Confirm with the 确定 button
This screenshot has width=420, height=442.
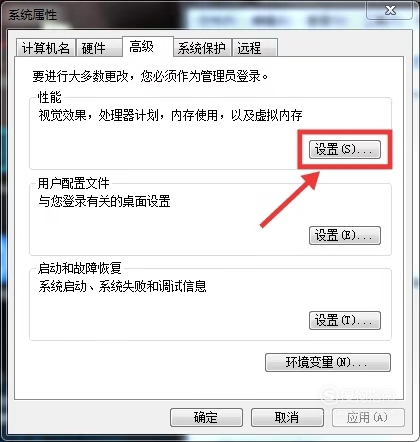[206, 417]
